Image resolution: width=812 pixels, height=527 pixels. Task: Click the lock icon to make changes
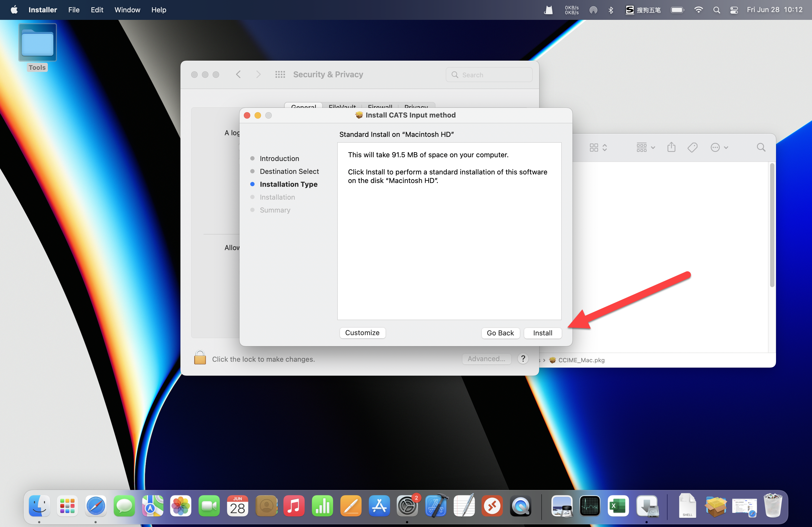click(x=200, y=358)
